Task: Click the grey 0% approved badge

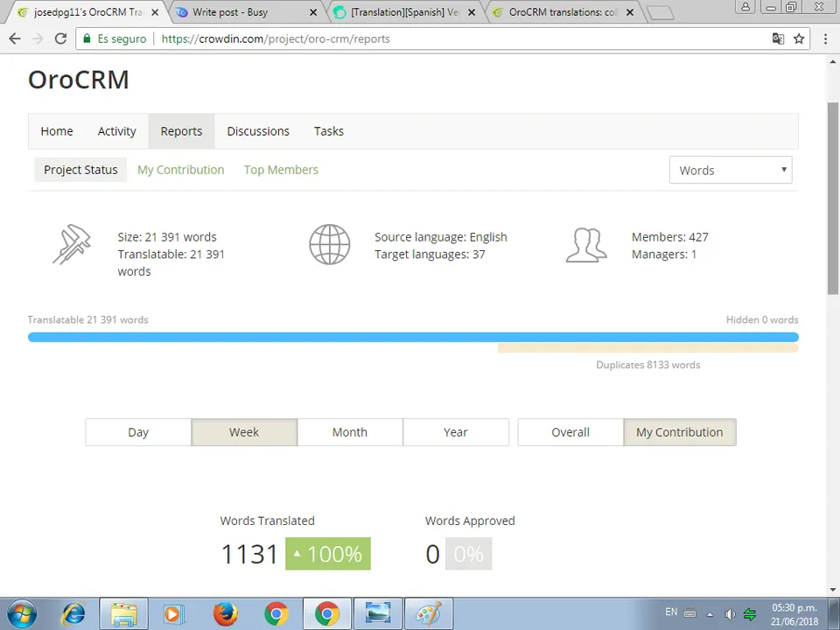Action: tap(469, 554)
